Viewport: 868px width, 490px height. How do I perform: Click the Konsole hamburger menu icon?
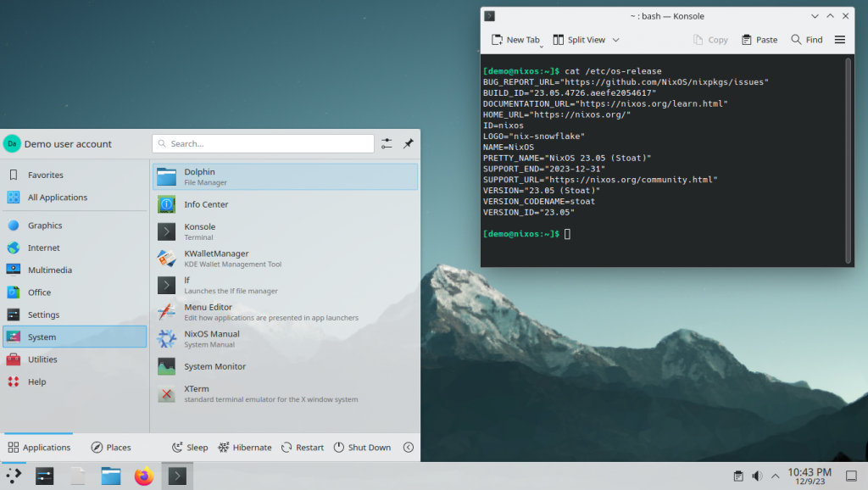pos(839,40)
